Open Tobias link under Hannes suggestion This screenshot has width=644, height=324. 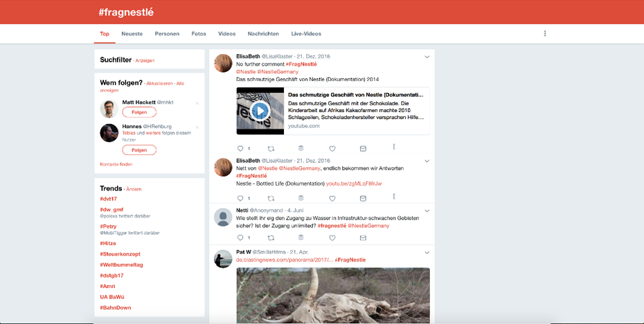[129, 133]
